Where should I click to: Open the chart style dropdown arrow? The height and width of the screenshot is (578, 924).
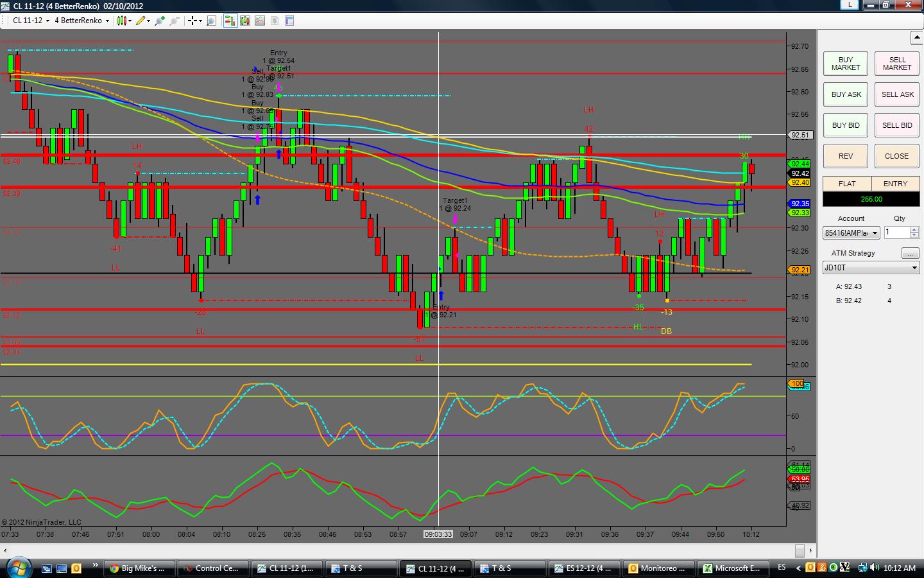(130, 21)
